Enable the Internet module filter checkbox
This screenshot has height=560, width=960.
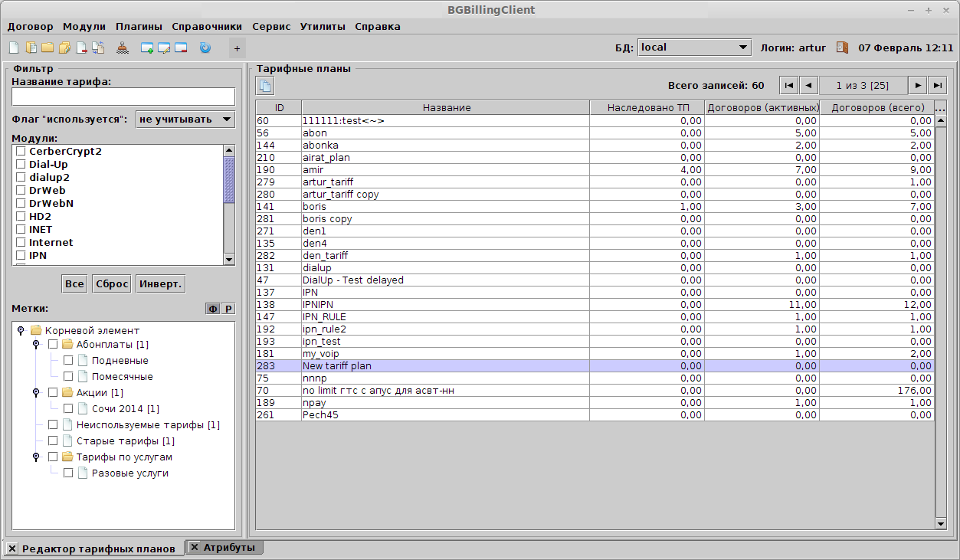(x=21, y=242)
